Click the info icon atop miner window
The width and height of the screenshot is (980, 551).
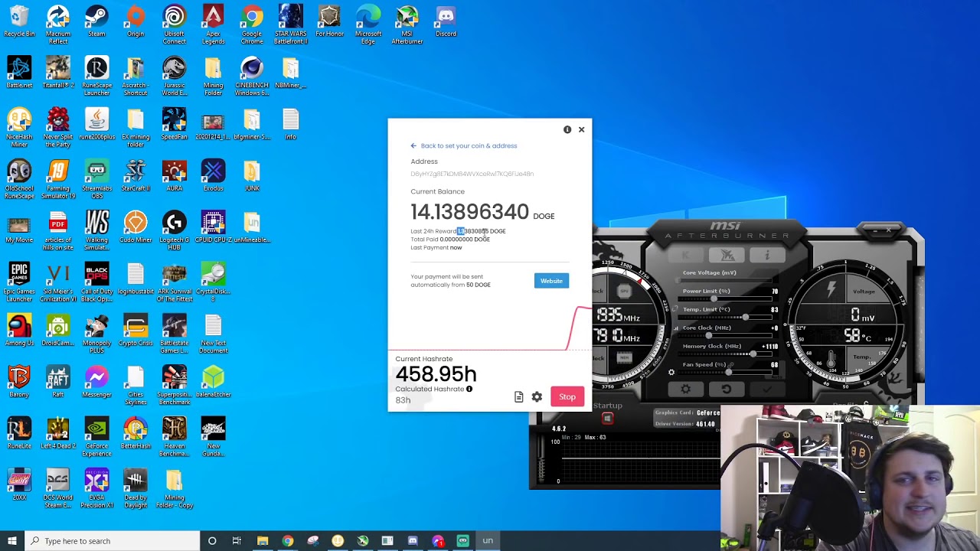(x=567, y=129)
